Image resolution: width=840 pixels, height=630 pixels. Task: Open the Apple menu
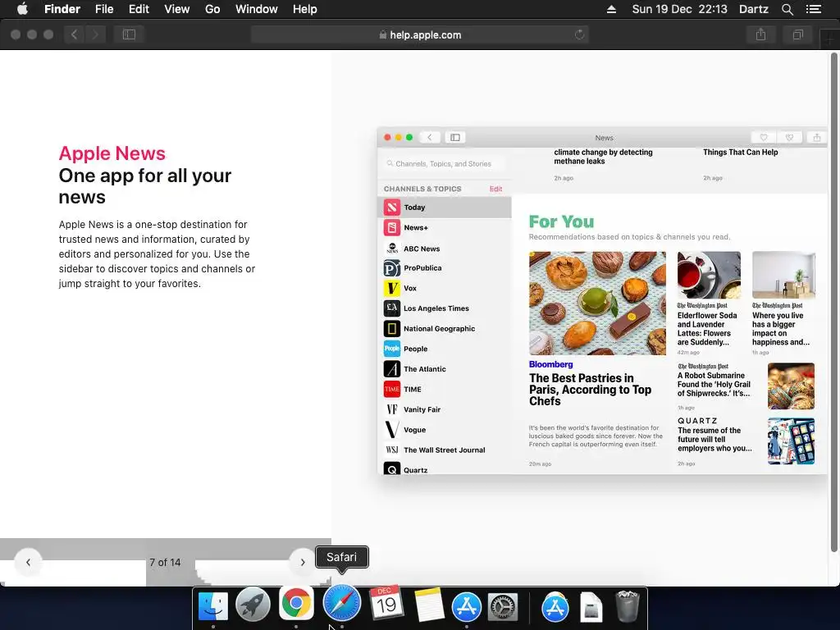[x=22, y=9]
